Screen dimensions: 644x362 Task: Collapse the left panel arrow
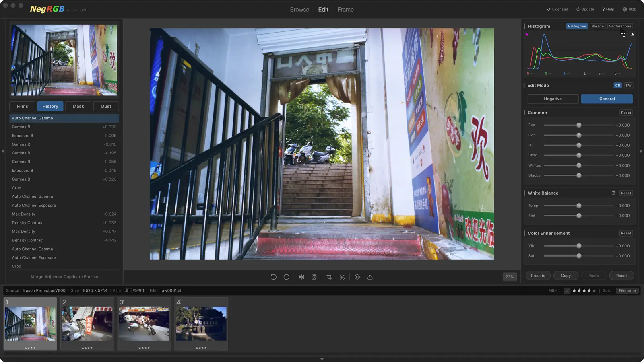coord(3,151)
